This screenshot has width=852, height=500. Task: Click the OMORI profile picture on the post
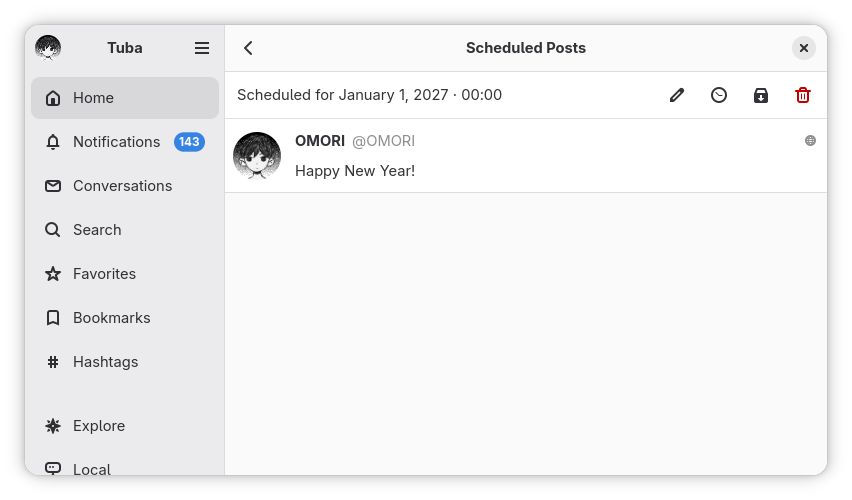coord(257,155)
